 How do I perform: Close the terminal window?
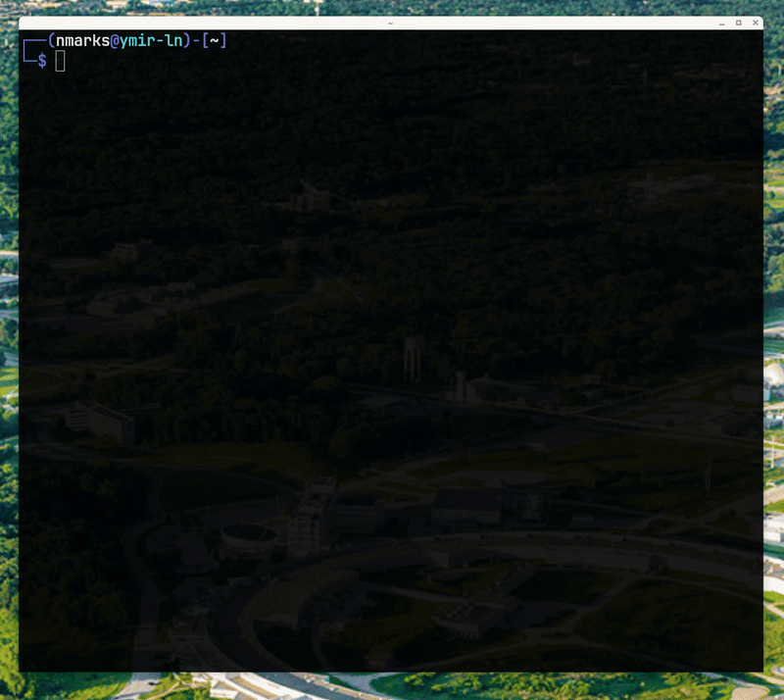(x=755, y=23)
